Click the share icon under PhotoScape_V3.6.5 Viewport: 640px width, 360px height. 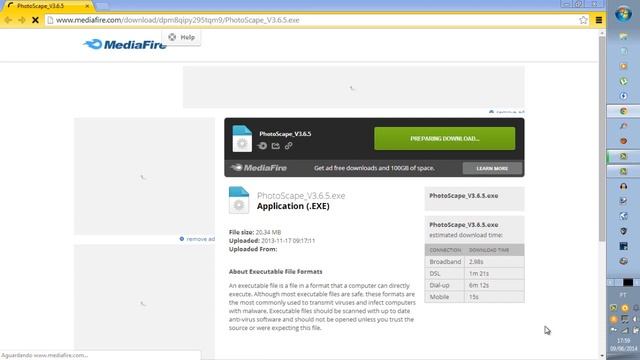tap(276, 146)
